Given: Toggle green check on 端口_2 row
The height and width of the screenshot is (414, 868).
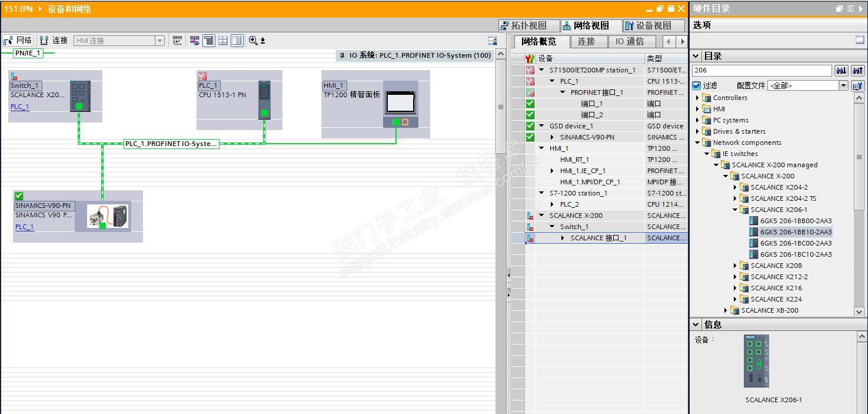Looking at the screenshot, I should point(530,115).
